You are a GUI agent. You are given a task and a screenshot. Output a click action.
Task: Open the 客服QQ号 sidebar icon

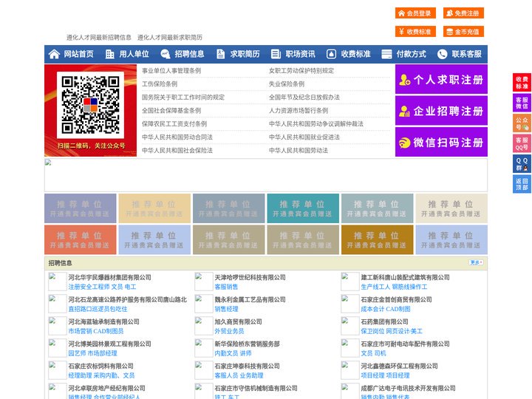522,143
